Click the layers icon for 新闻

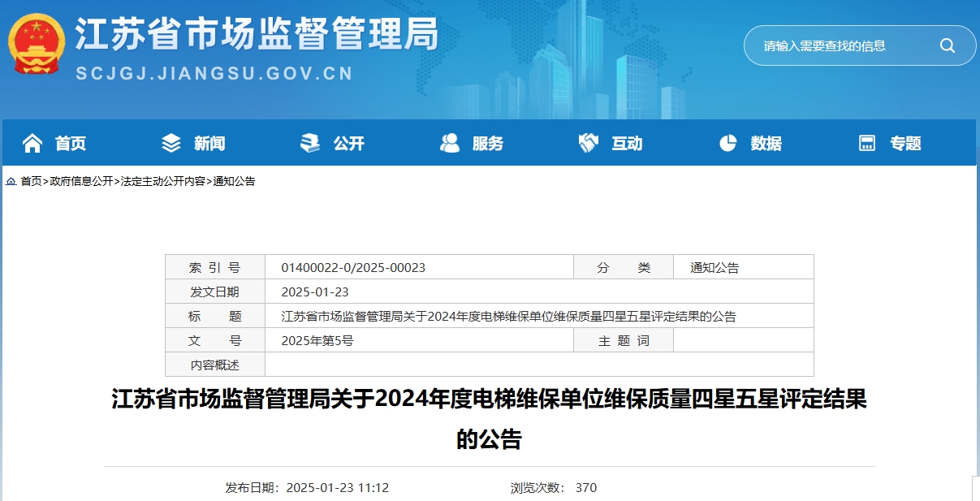click(x=171, y=144)
